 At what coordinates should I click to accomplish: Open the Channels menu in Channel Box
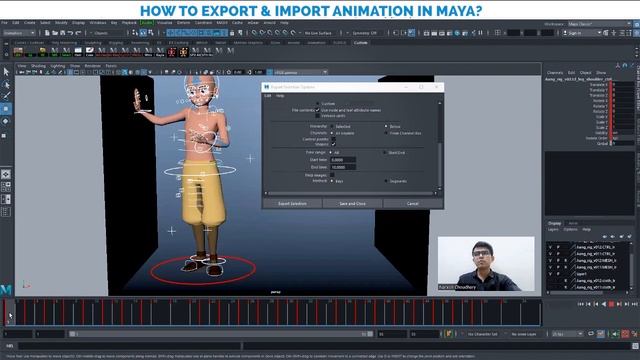555,73
